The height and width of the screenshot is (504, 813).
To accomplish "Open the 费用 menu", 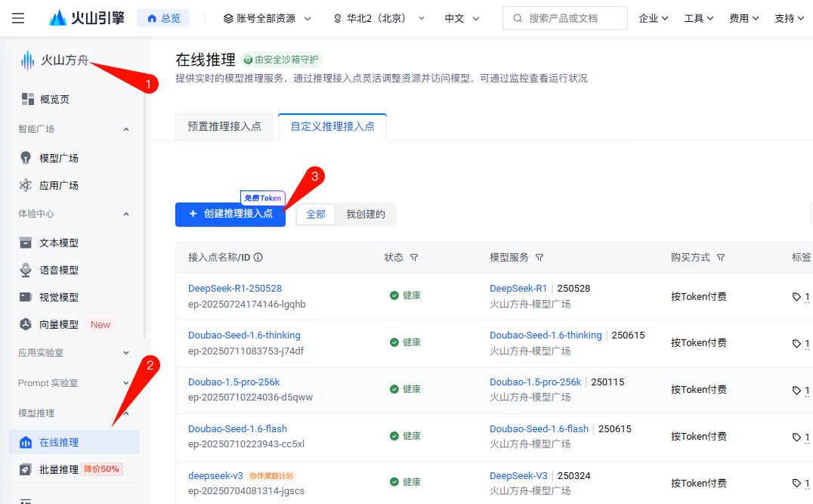I will coord(744,18).
